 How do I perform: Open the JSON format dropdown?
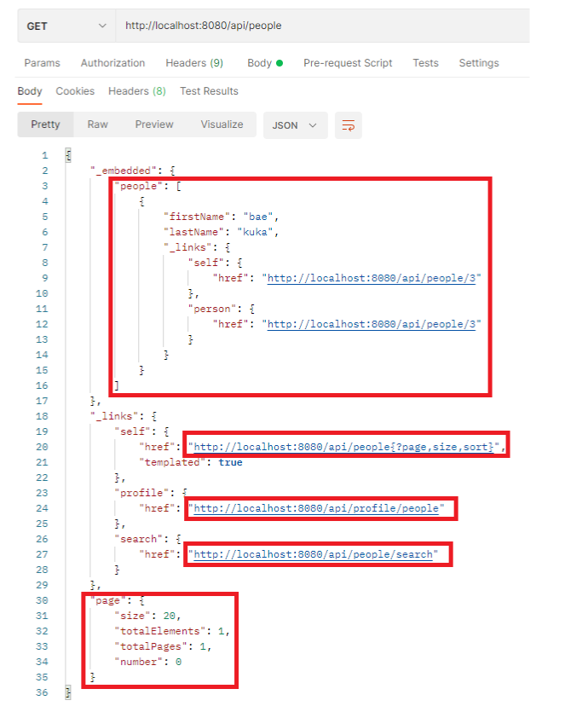click(296, 125)
